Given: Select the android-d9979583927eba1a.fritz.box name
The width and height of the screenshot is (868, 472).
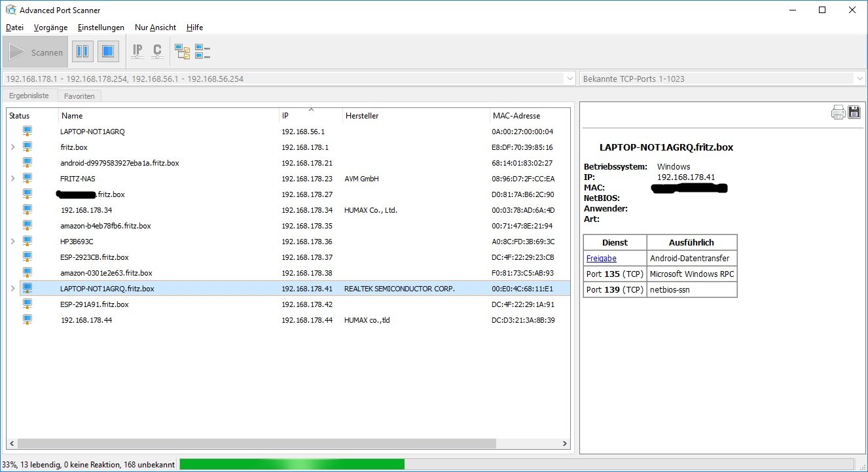Looking at the screenshot, I should pos(120,163).
